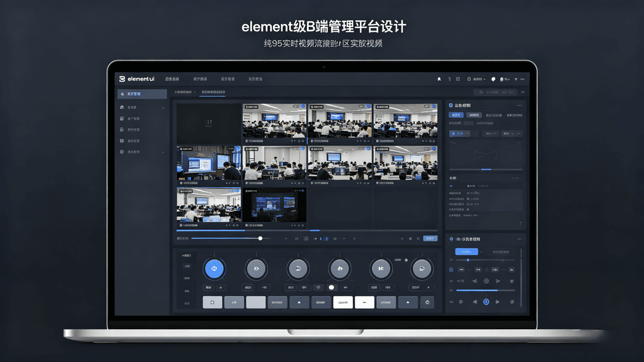Collapse the first sidebar menu group chevron

click(163, 107)
